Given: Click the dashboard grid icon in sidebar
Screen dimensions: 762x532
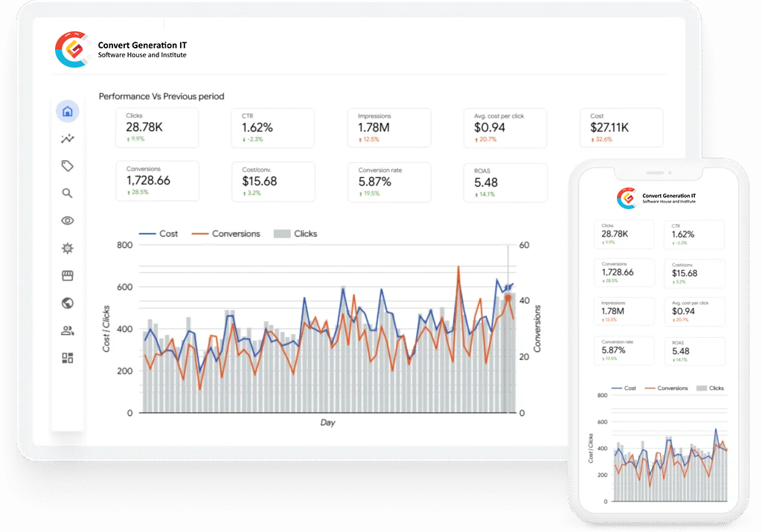Looking at the screenshot, I should click(x=67, y=358).
